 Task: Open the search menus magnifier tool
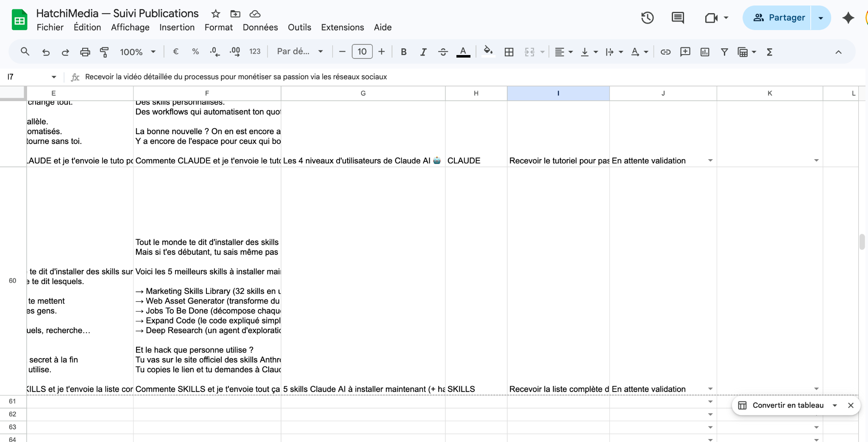25,52
